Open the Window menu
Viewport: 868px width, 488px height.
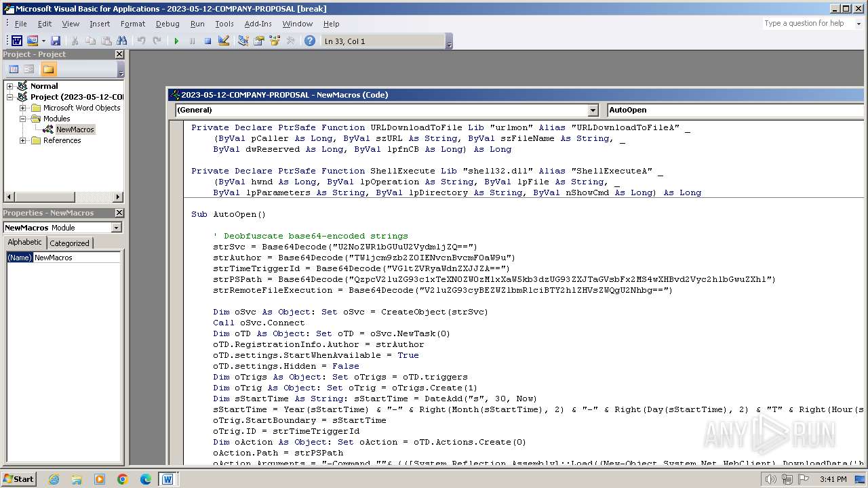point(298,24)
